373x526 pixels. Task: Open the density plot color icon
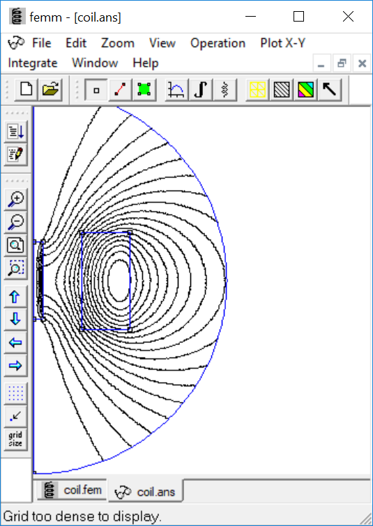(x=306, y=90)
